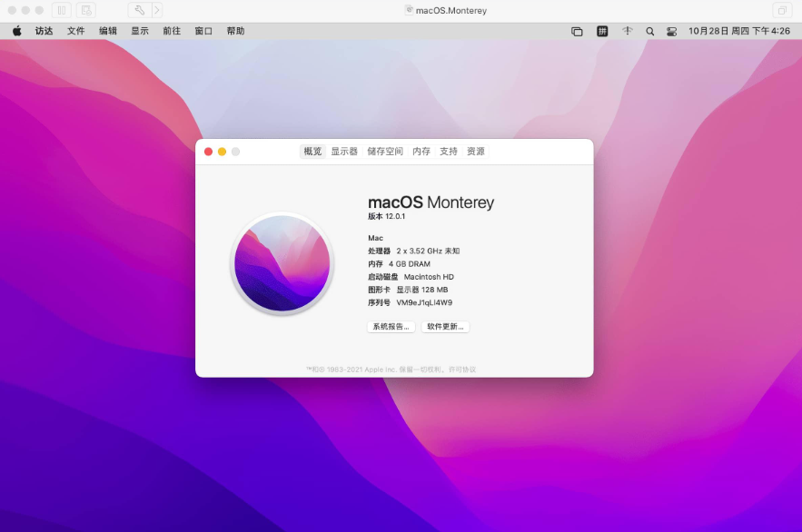Screen dimensions: 802x532
Task: Open the wrench settings toolbar icon
Action: point(139,10)
